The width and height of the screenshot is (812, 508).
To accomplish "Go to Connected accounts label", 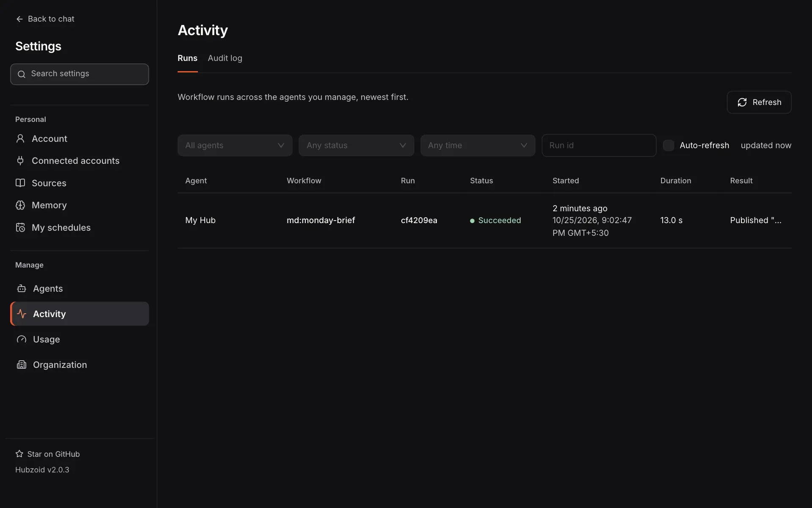I will pos(76,160).
